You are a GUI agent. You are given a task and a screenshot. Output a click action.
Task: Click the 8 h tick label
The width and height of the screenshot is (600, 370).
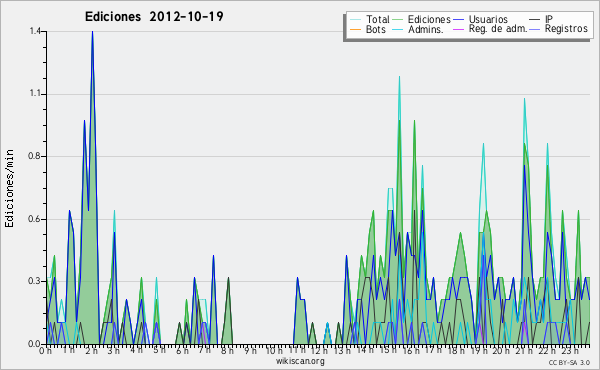tap(227, 350)
